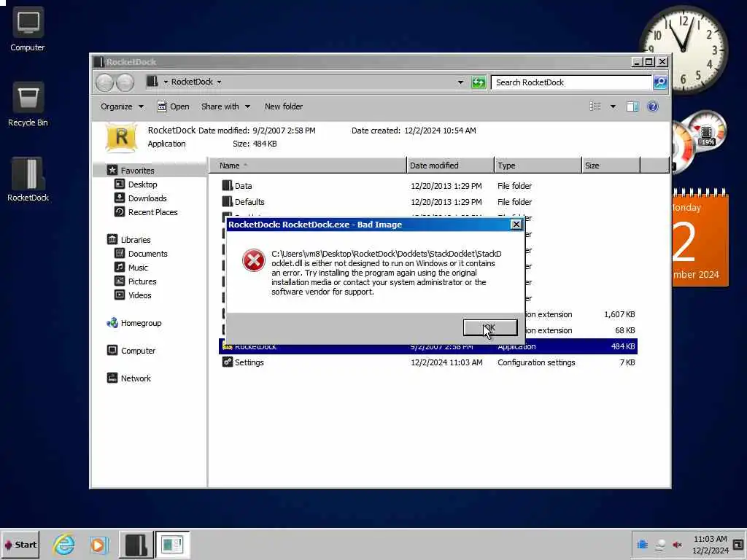Screen dimensions: 747x560
Task: Toggle the preview pane icon
Action: [x=632, y=106]
